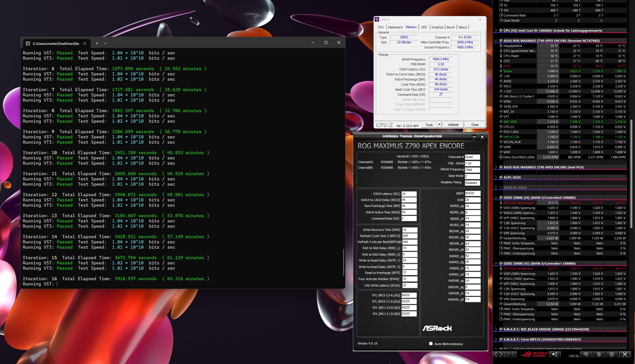
Task: Click the HWiNFO reset min/max clock icon
Action: (586, 354)
